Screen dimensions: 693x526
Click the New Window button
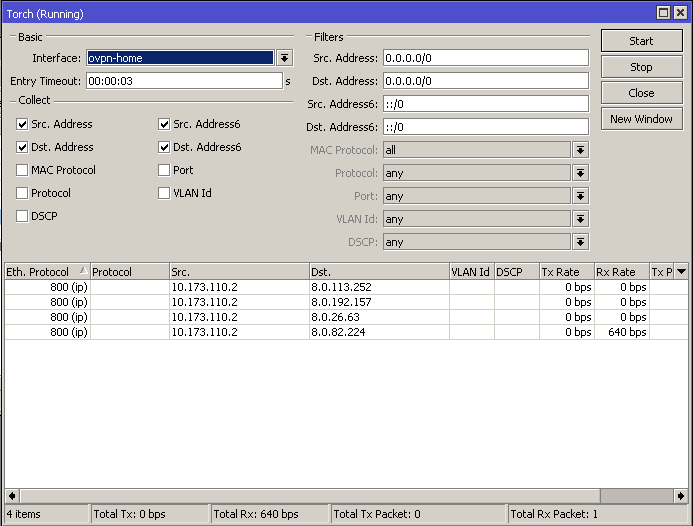click(641, 119)
